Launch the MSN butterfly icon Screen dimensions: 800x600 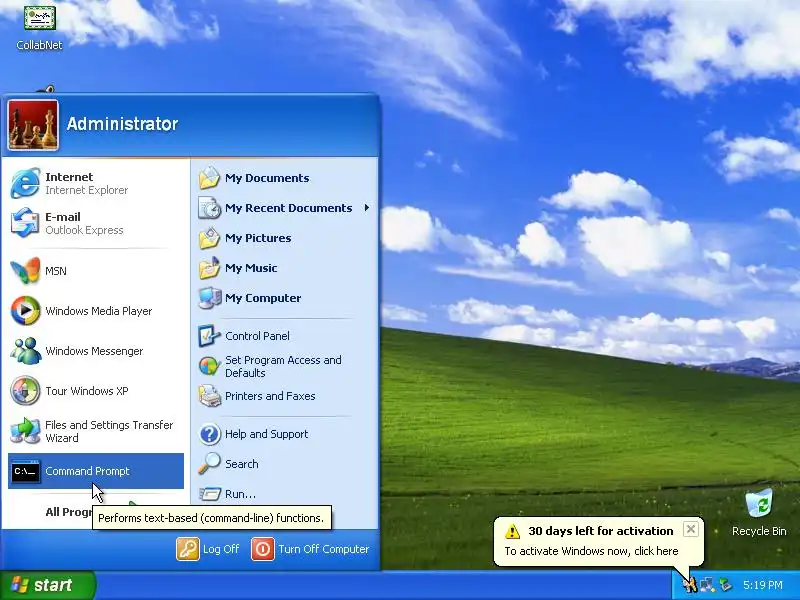(25, 270)
